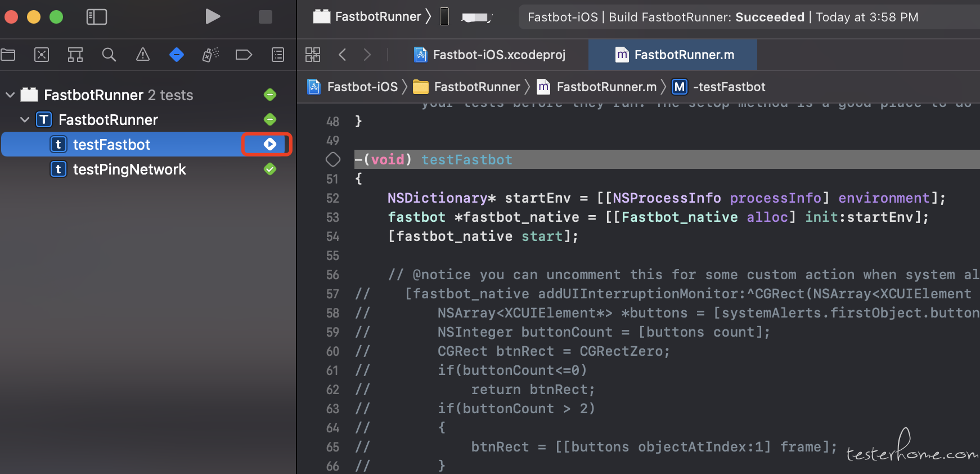Screen dimensions: 980x474
Task: Run testFastbot with its play diamond
Action: point(270,145)
